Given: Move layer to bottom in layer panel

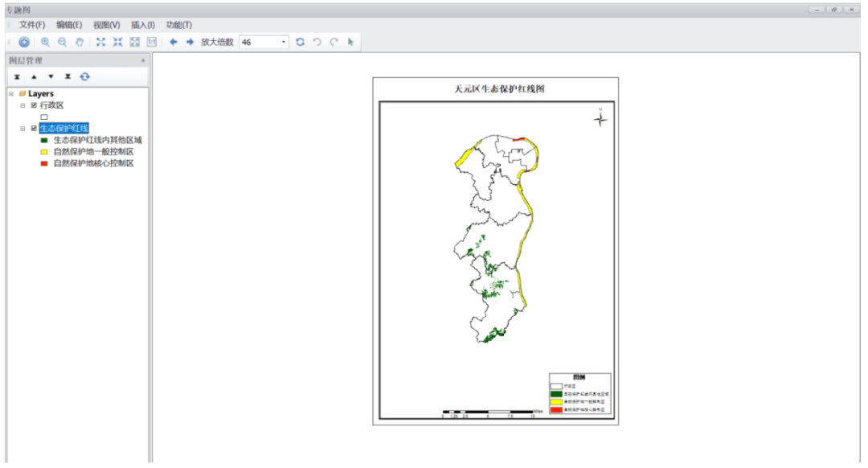Looking at the screenshot, I should pos(68,77).
